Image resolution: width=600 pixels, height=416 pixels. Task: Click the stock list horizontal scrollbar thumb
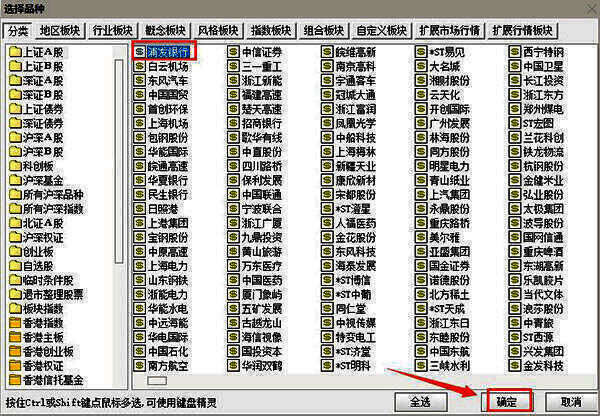click(157, 381)
